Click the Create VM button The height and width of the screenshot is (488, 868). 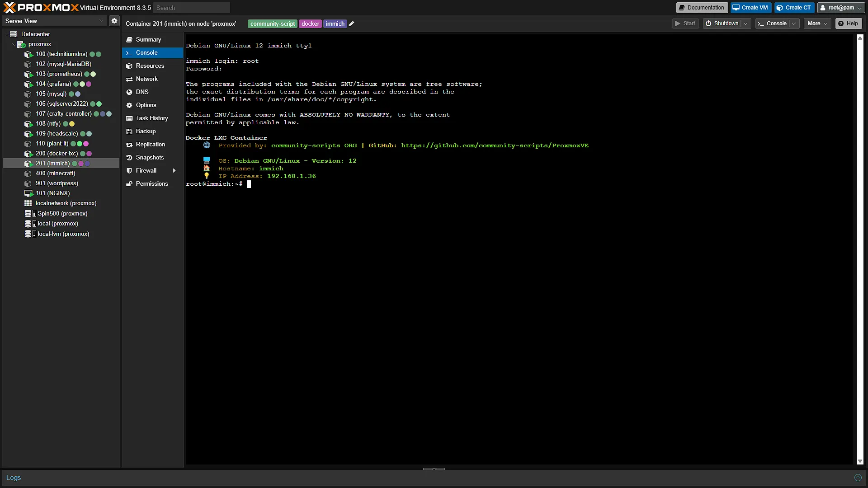click(x=750, y=8)
